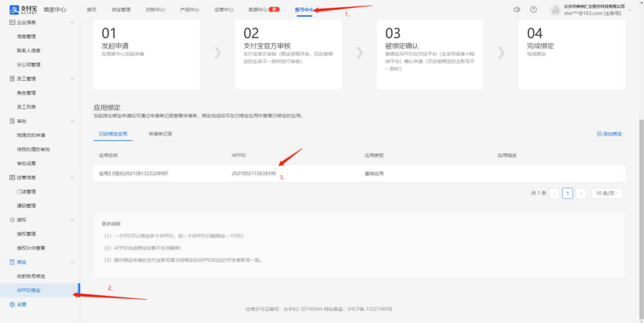Mute notifications via the speaker icon

[x=516, y=10]
